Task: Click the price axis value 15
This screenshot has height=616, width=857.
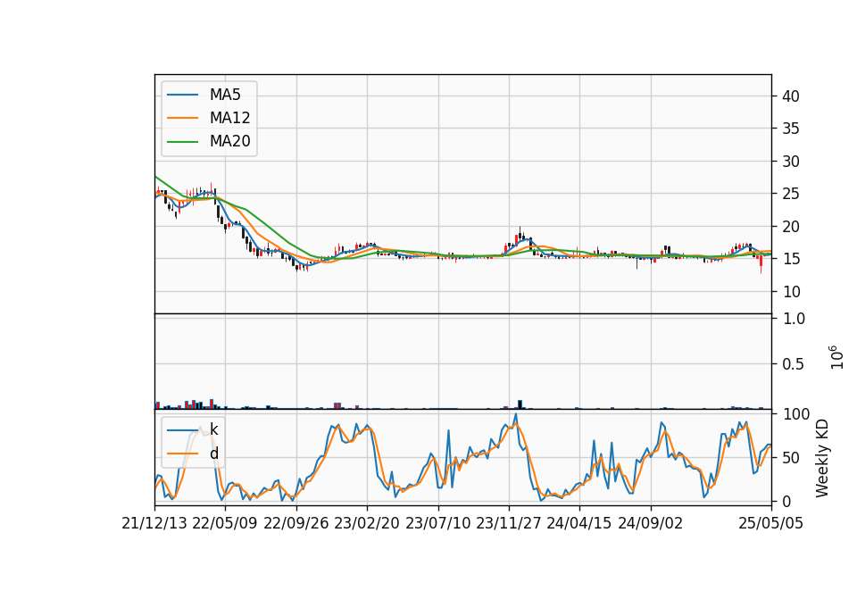Action: [x=791, y=259]
